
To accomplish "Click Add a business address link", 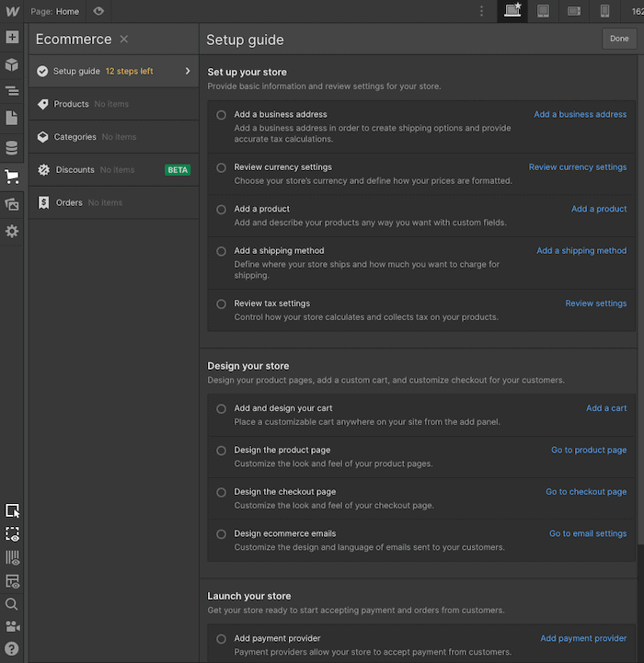I will (580, 114).
